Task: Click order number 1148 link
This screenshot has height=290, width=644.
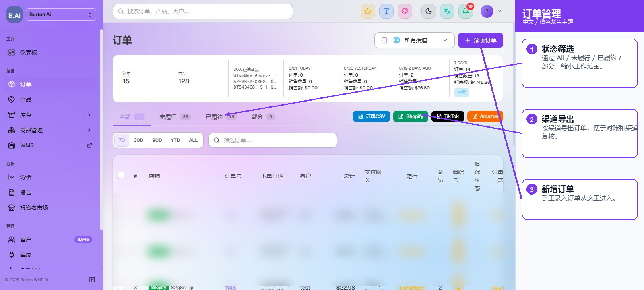Action: [x=230, y=288]
